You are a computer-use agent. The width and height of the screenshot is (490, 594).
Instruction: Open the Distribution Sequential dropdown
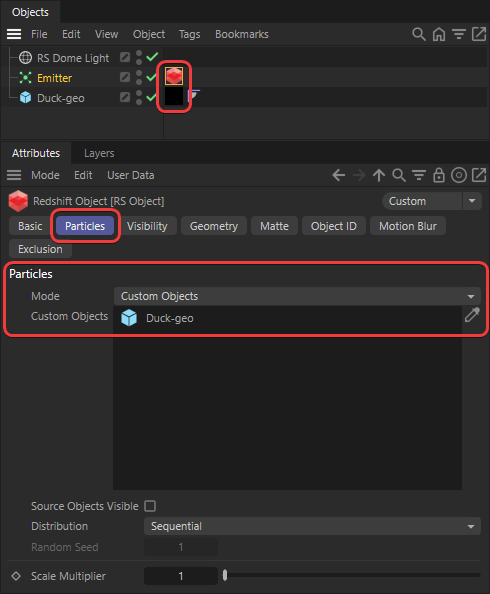click(312, 526)
